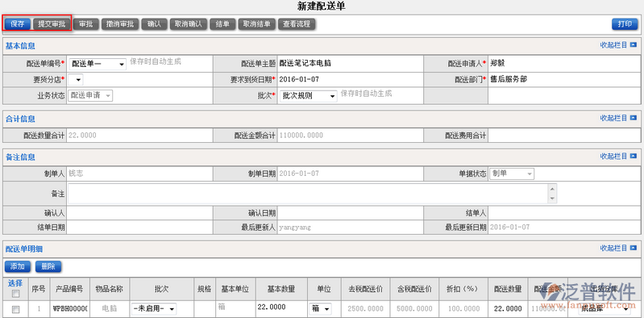Viewport: 644px width, 318px height.
Task: Open the 要货分店 dropdown
Action: coord(76,79)
